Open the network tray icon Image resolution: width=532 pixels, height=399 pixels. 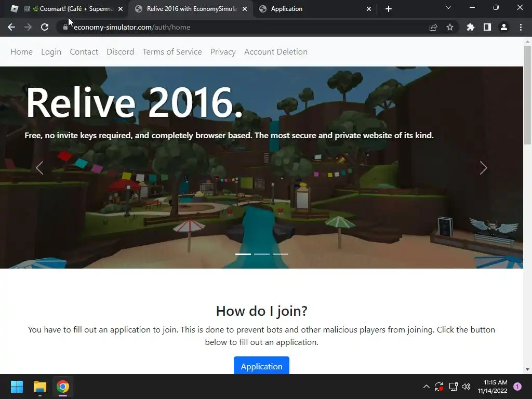click(x=453, y=387)
